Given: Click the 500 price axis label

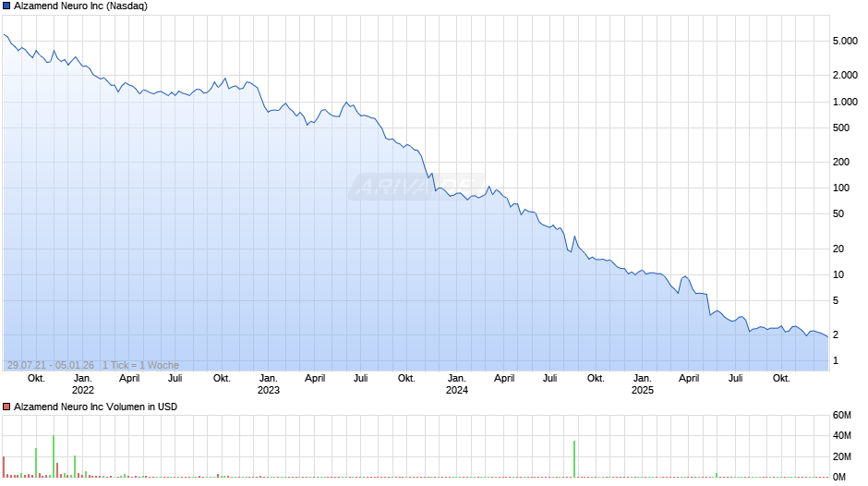Looking at the screenshot, I should (x=841, y=128).
